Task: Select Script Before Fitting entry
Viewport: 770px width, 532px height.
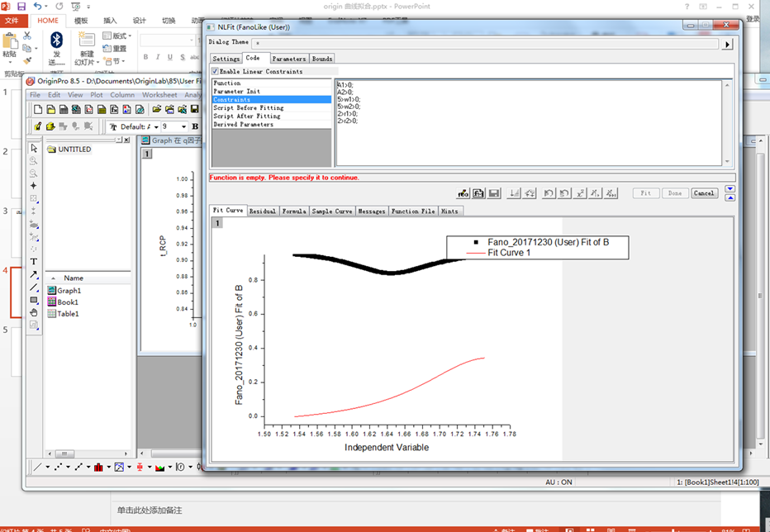Action: (272, 107)
